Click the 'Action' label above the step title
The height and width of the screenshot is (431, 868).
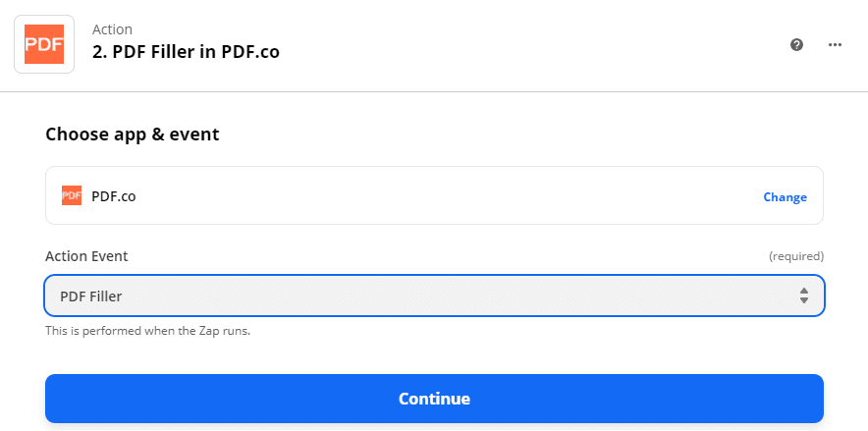click(112, 29)
